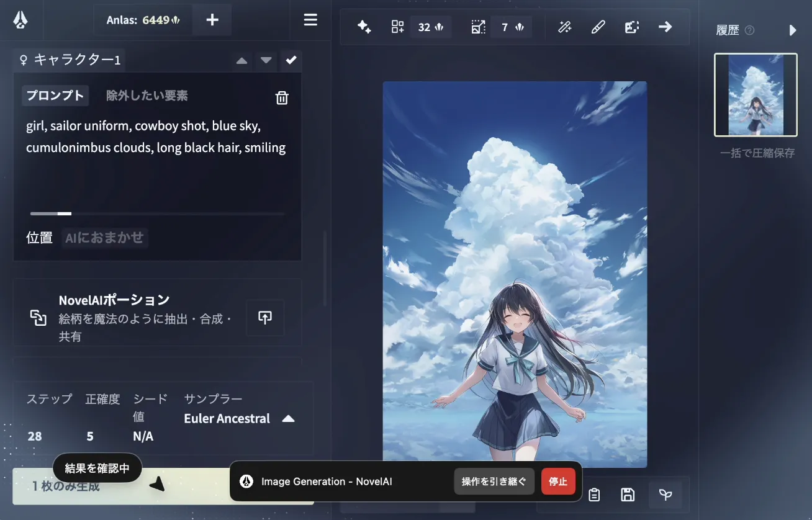Click the plus button to add Anlas
The height and width of the screenshot is (520, 812).
[212, 20]
